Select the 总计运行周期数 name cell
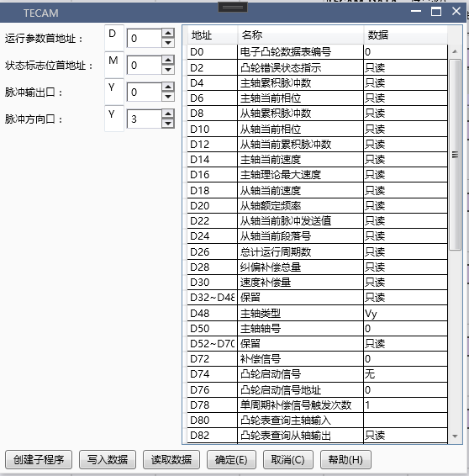This screenshot has width=469, height=476. tap(300, 251)
